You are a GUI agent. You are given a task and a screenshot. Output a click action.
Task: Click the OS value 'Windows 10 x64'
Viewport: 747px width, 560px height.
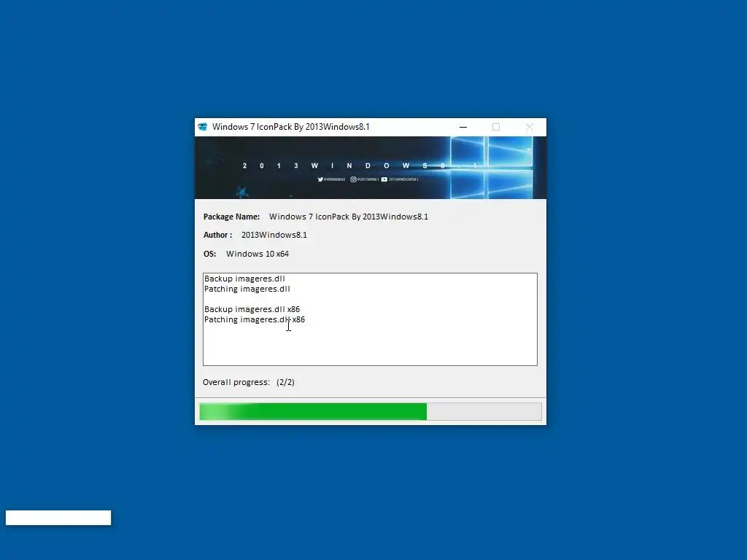[258, 254]
